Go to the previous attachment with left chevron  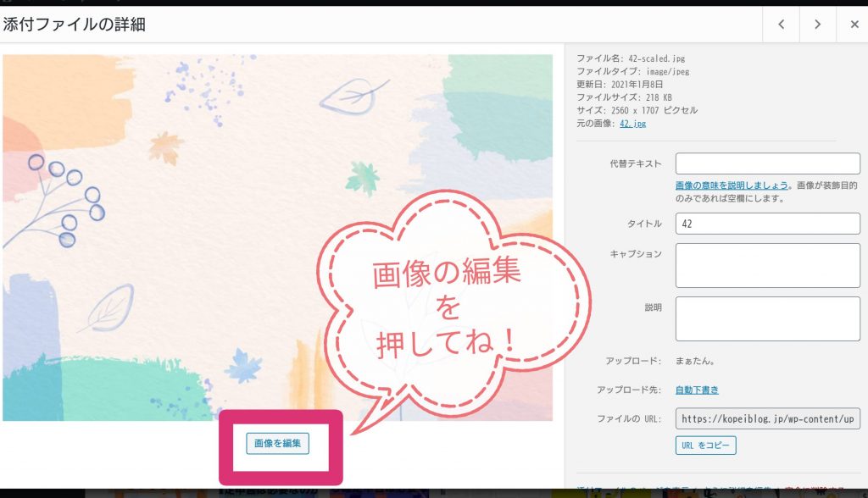pos(781,25)
